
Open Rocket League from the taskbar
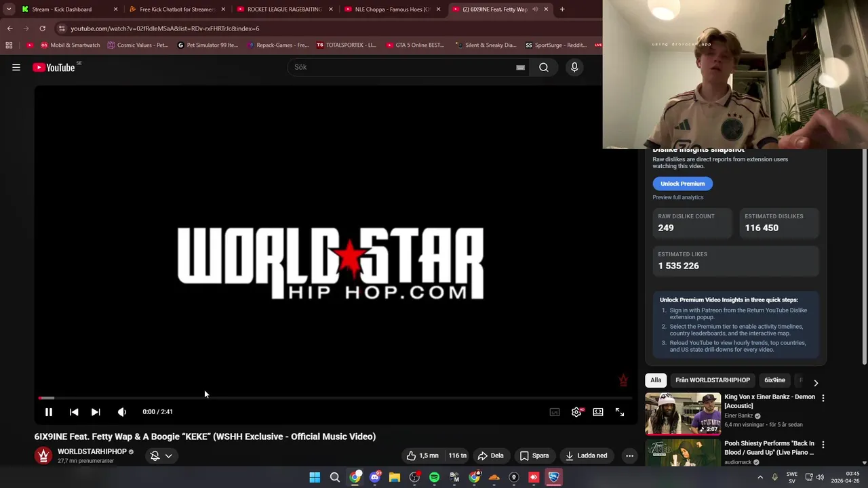click(553, 477)
